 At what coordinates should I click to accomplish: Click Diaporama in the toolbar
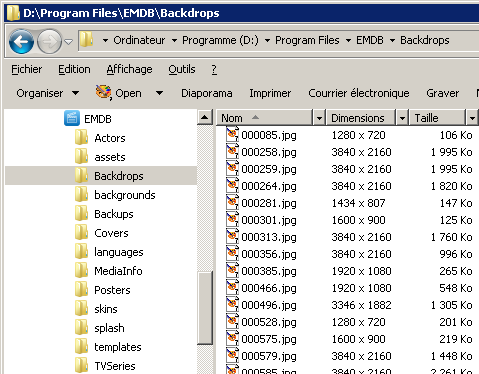[x=207, y=93]
